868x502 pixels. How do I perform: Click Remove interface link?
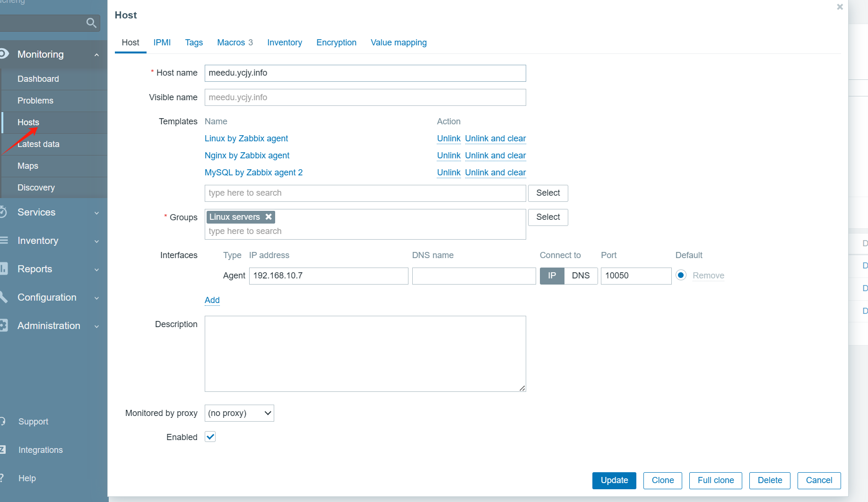[708, 276]
